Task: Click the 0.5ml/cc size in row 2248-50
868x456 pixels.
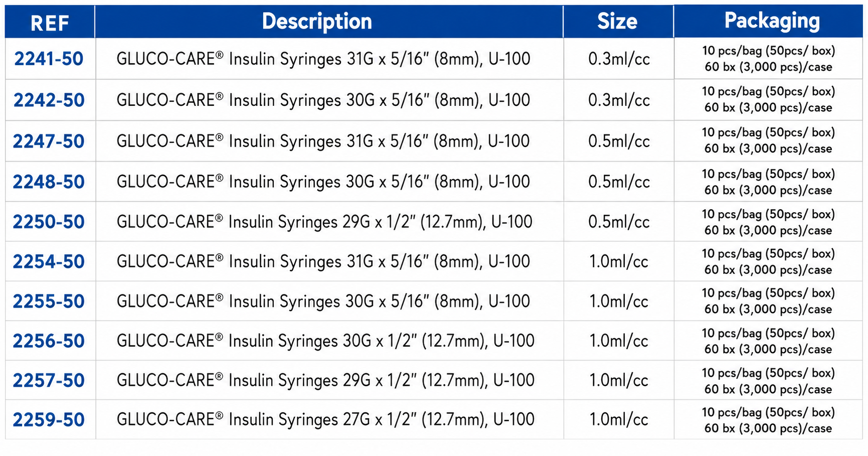Action: pyautogui.click(x=619, y=182)
